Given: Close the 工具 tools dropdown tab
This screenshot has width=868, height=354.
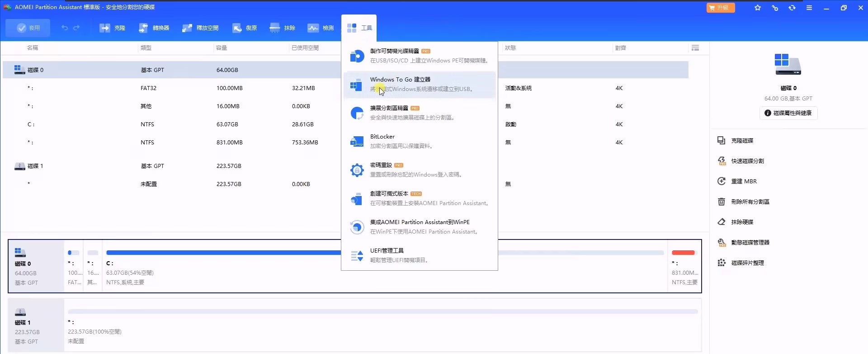Looking at the screenshot, I should pos(359,28).
